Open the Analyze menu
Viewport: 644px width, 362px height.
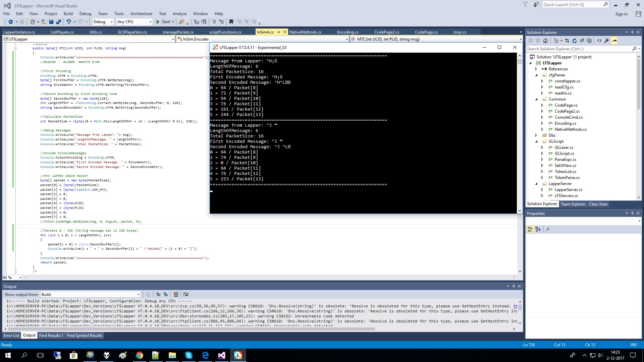coord(179,14)
